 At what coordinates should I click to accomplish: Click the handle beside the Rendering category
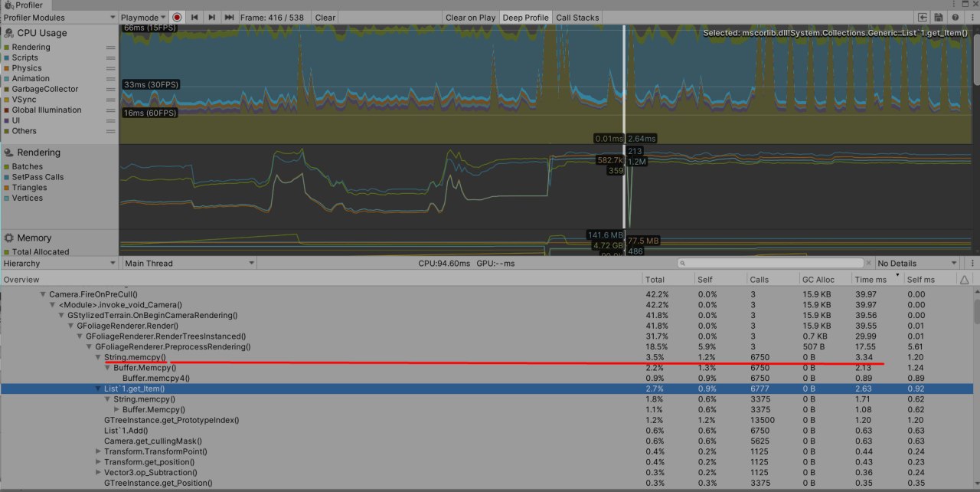(111, 48)
